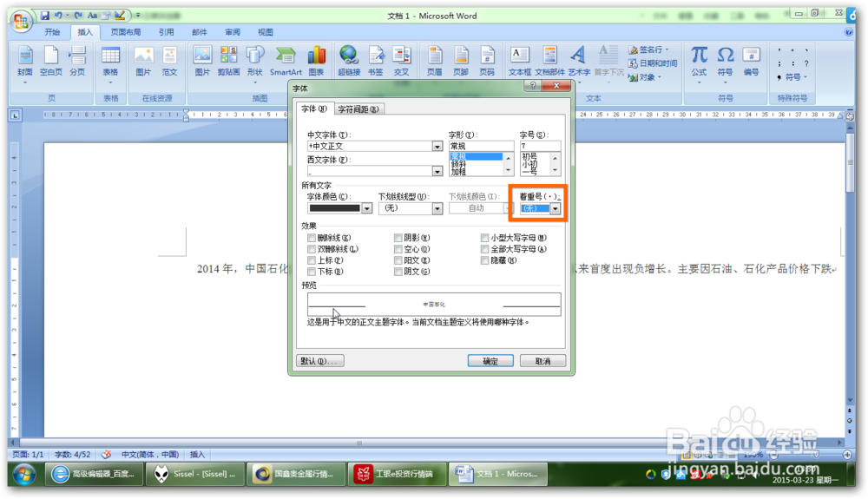The width and height of the screenshot is (868, 499).
Task: Click the Office button
Action: click(21, 22)
